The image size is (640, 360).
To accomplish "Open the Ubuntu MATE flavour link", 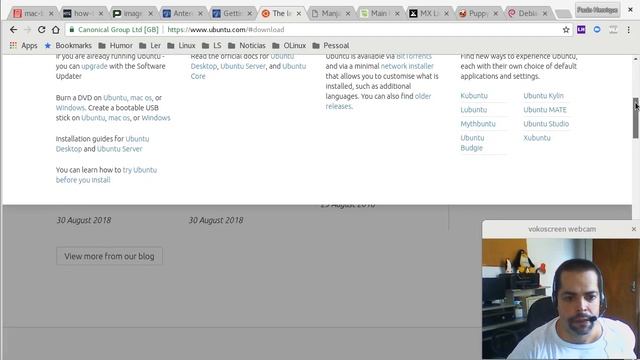I will 545,110.
